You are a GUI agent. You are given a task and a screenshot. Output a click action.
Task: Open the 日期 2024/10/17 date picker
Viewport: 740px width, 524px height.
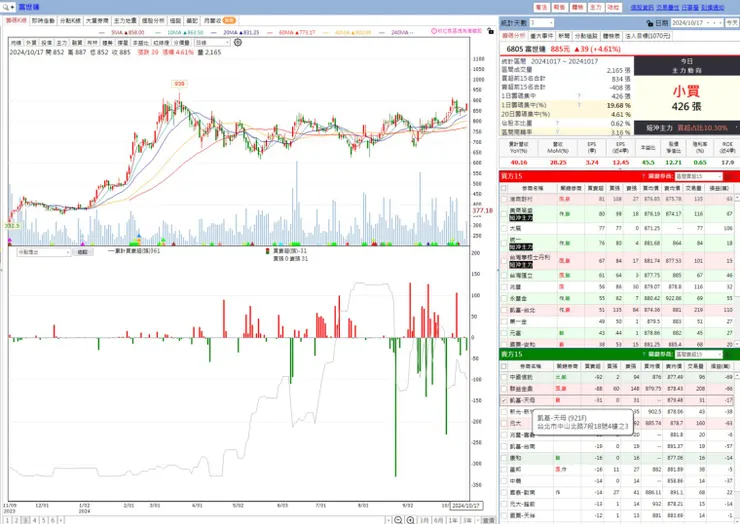697,23
